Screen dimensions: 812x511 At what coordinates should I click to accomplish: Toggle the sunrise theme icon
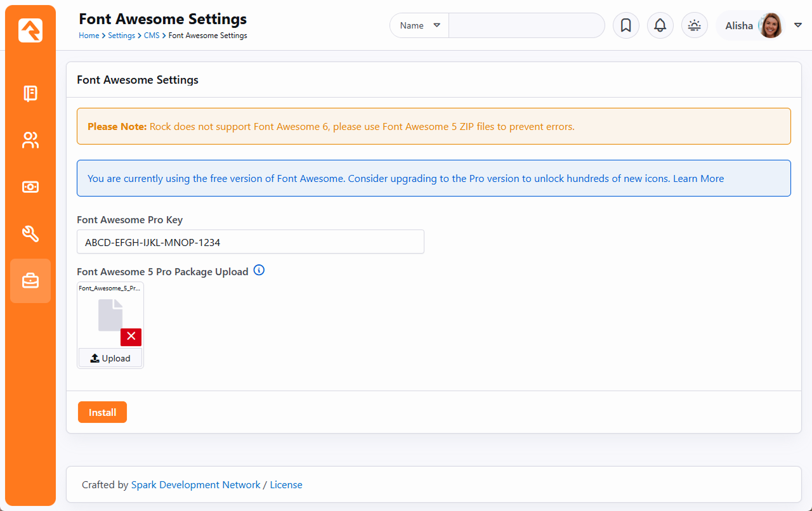(x=695, y=25)
